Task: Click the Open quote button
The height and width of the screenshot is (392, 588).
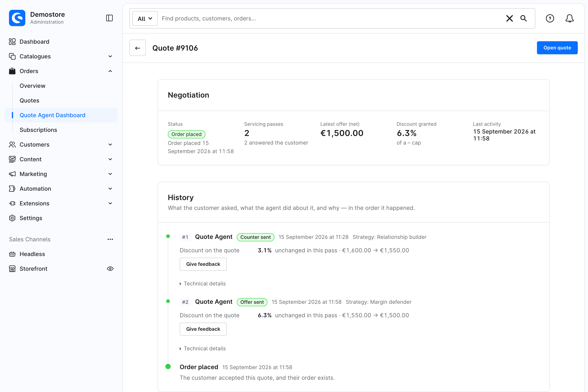Action: pos(557,48)
